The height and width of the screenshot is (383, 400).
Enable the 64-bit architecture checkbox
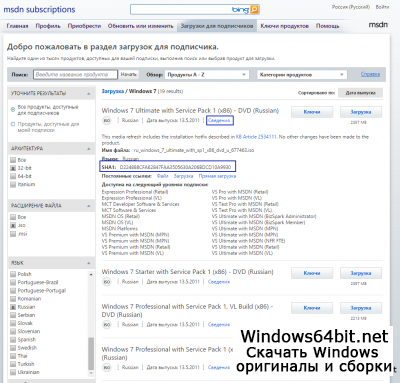[13, 176]
